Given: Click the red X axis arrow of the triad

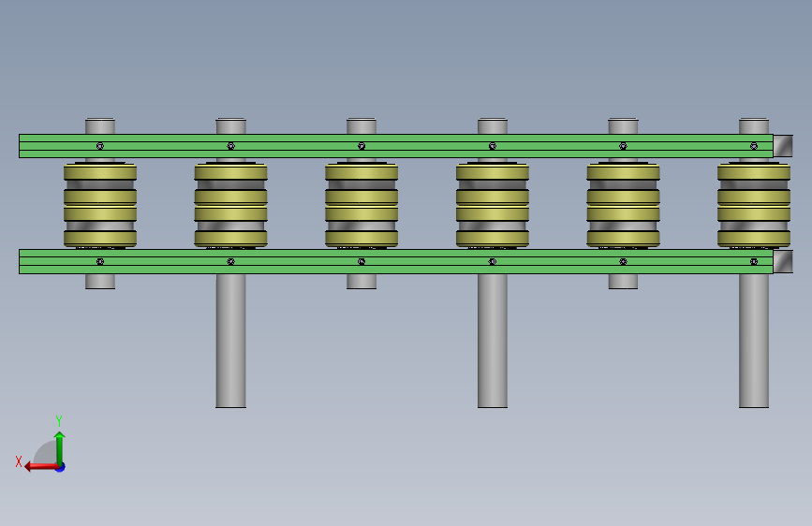Looking at the screenshot, I should (x=41, y=466).
